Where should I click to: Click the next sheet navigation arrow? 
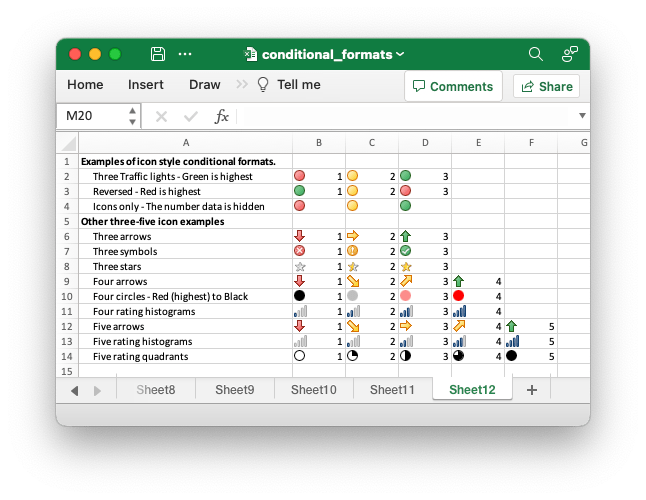(97, 390)
